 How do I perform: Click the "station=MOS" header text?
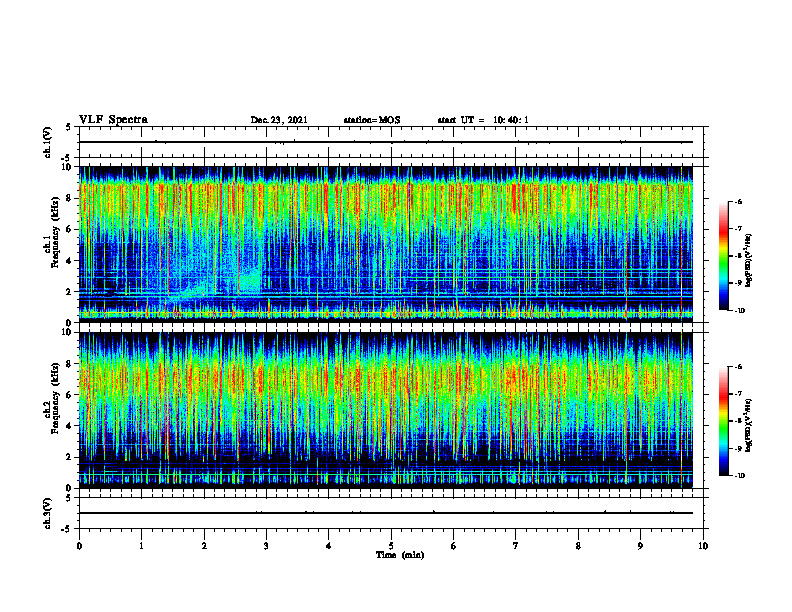click(372, 120)
